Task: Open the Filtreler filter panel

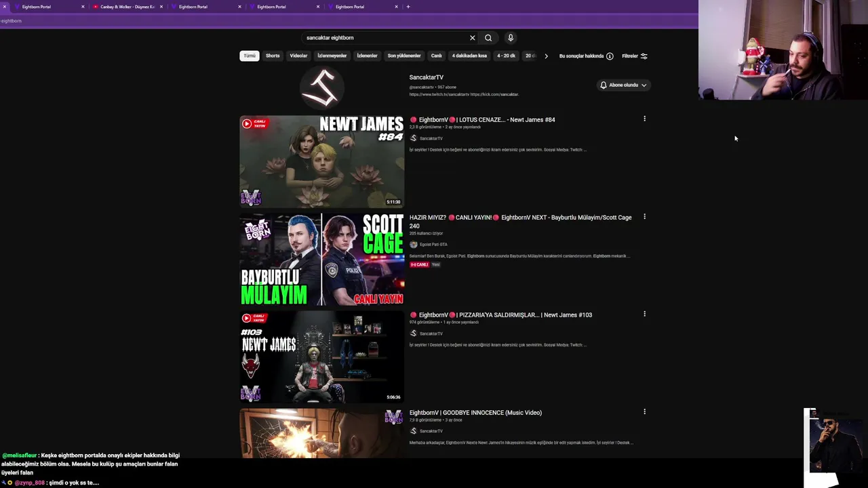Action: 635,56
